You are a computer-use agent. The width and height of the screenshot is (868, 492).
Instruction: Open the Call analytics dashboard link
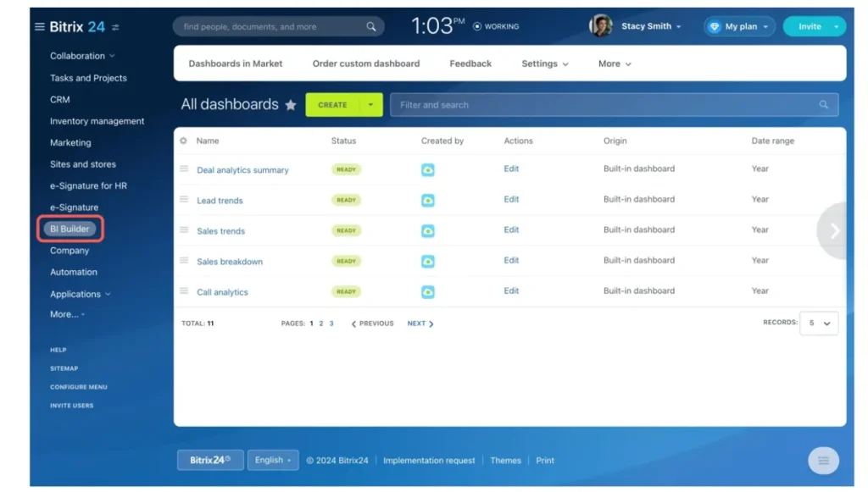[x=222, y=292]
